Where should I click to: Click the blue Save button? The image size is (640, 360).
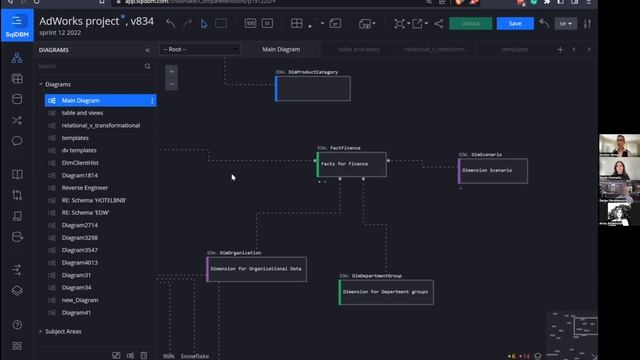(515, 24)
